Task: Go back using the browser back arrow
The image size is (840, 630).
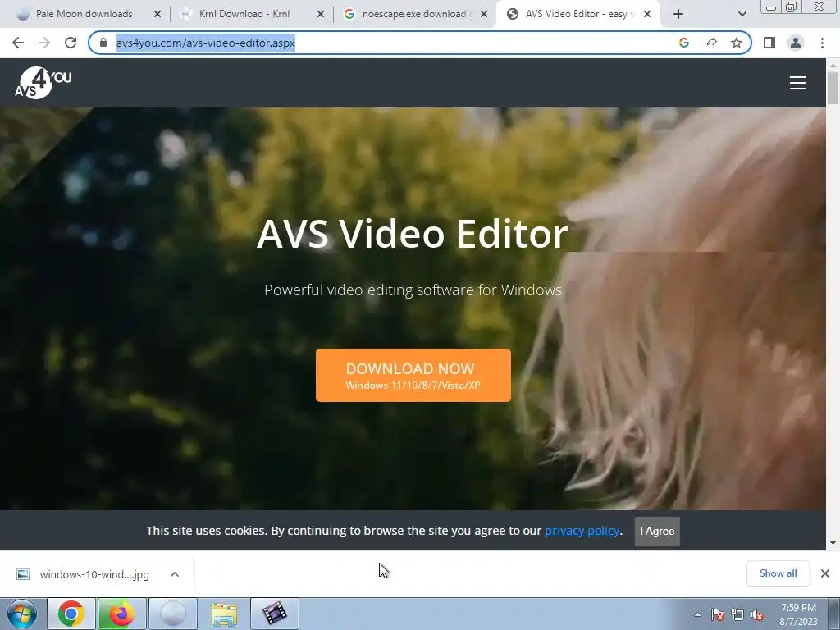Action: coord(18,43)
